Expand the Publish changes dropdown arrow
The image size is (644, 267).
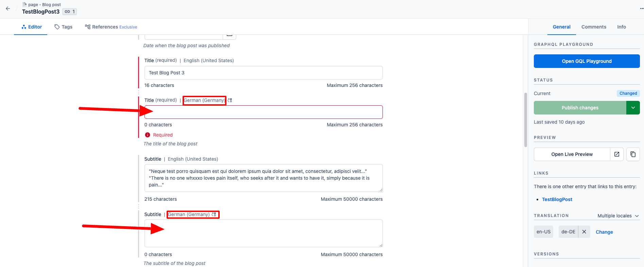pos(633,108)
